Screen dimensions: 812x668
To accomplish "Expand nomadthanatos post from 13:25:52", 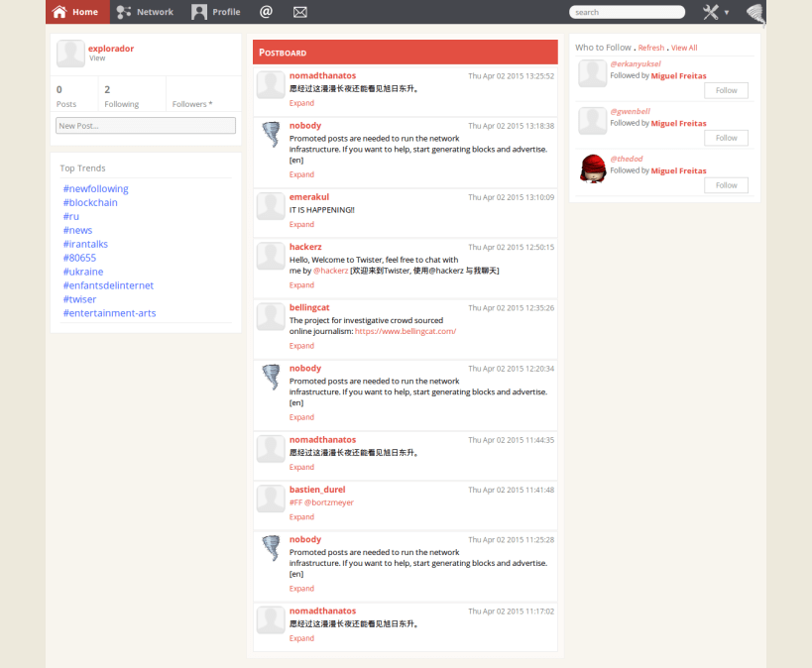I will [x=301, y=103].
